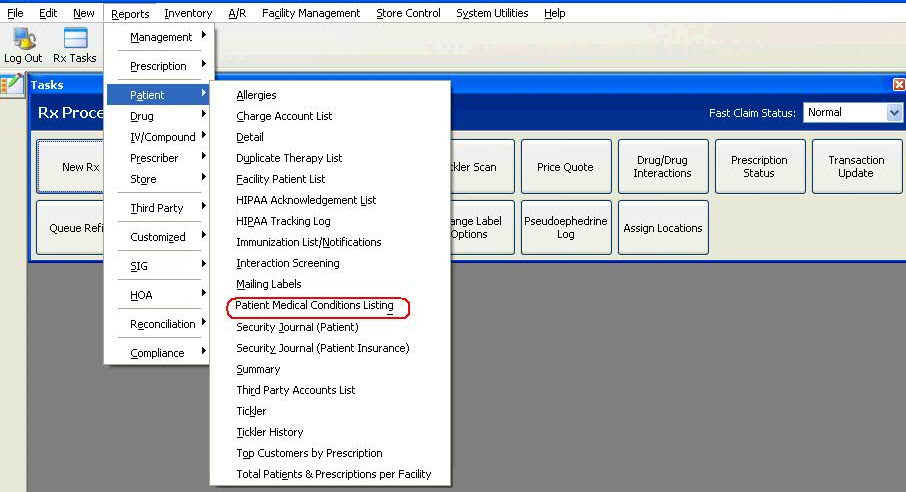Screen dimensions: 906x492
Task: Open the Inventory menu
Action: pyautogui.click(x=188, y=13)
